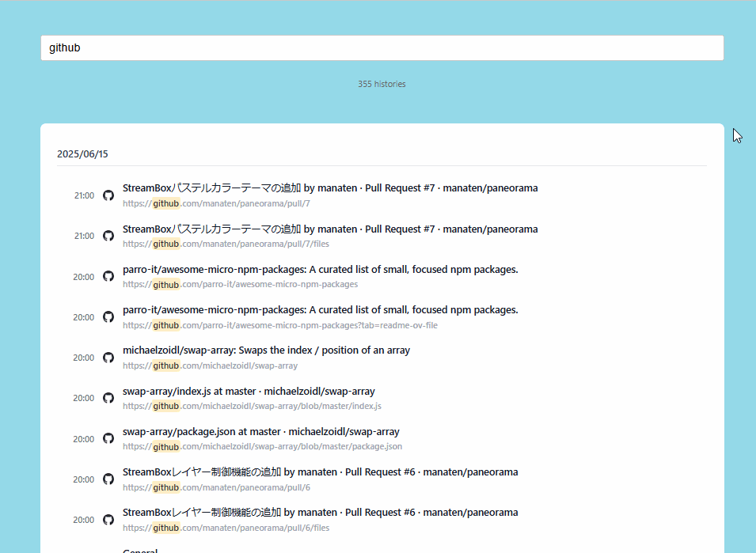The height and width of the screenshot is (553, 756).
Task: Click 20:00 timestamp of the swap-array/package.json entry
Action: [83, 439]
